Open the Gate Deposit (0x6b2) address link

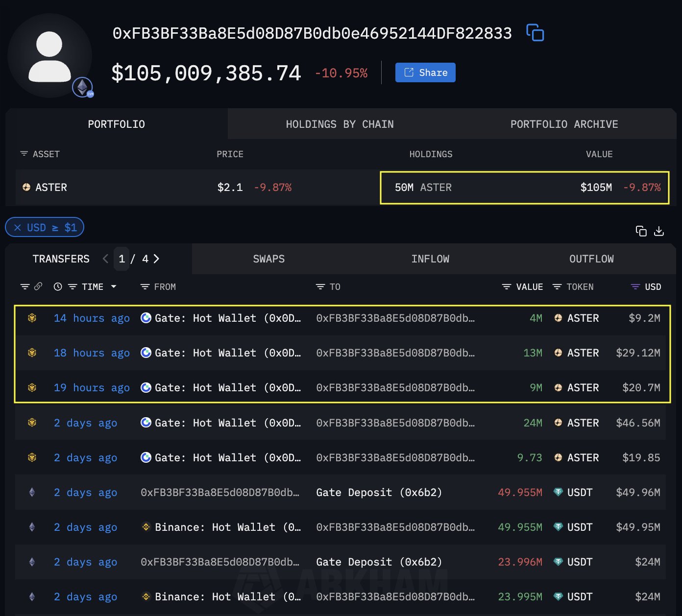coord(379,493)
